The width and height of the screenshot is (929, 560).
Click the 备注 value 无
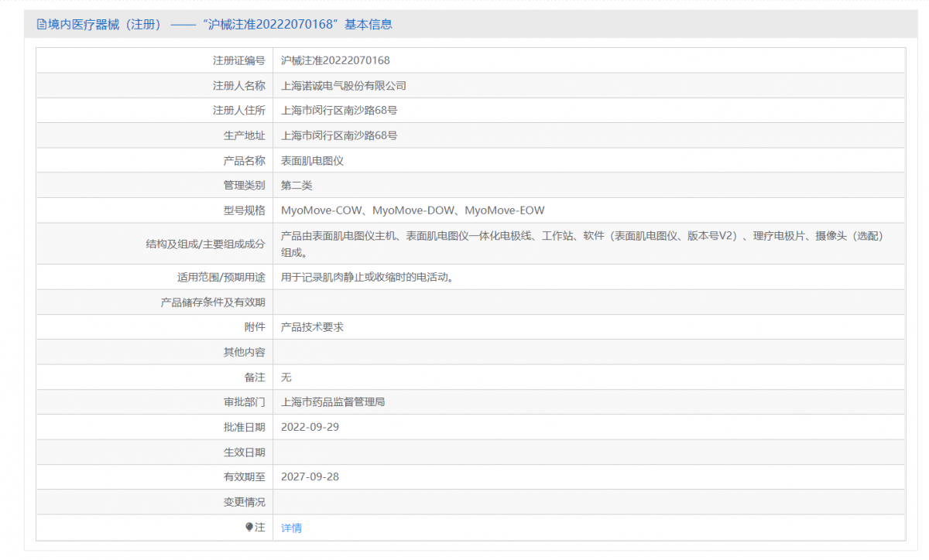pos(286,377)
